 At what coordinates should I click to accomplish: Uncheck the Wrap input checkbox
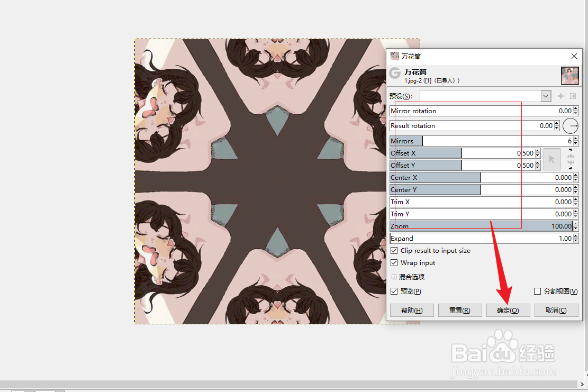(394, 263)
